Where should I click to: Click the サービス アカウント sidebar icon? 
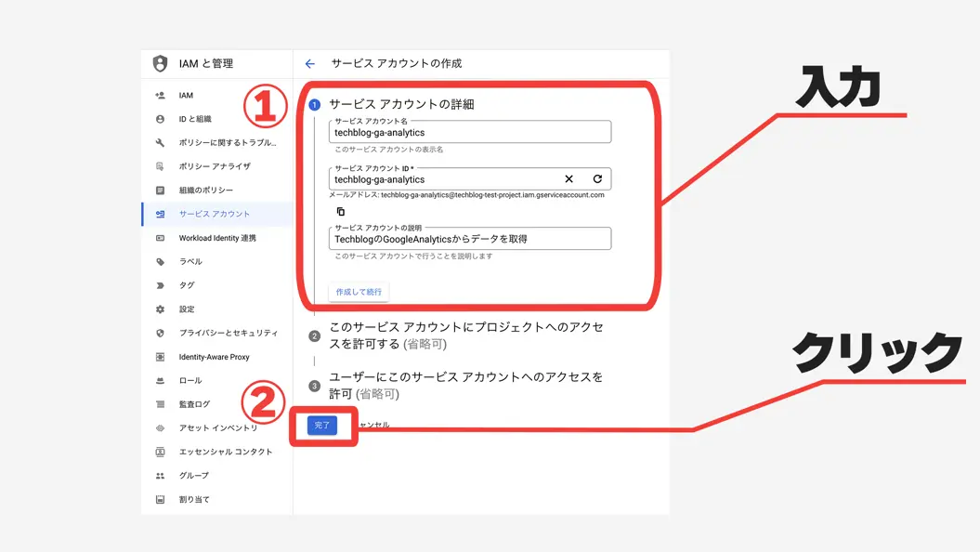click(160, 214)
